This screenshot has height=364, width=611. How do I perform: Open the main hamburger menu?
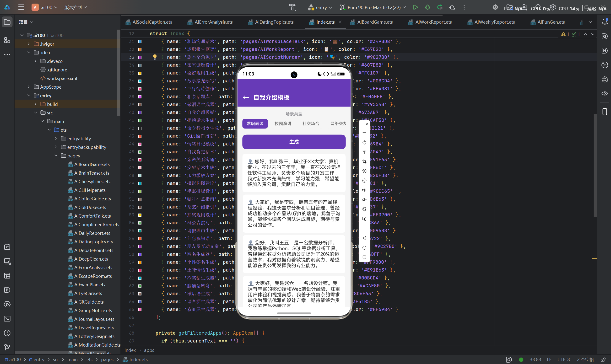pos(21,7)
